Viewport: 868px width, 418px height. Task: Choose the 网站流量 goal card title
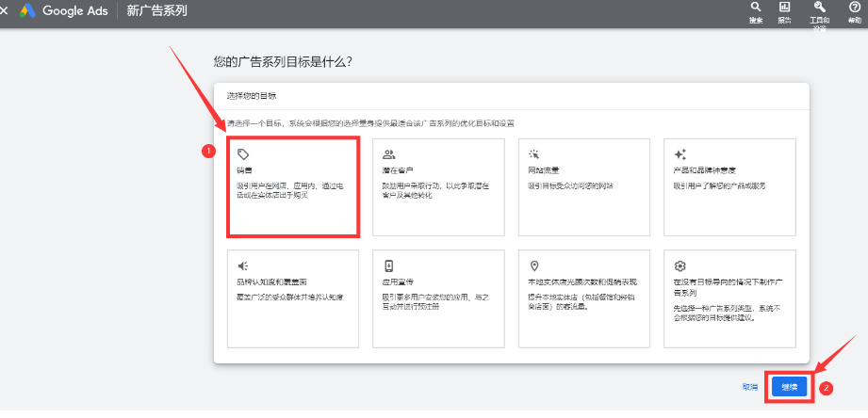(544, 170)
